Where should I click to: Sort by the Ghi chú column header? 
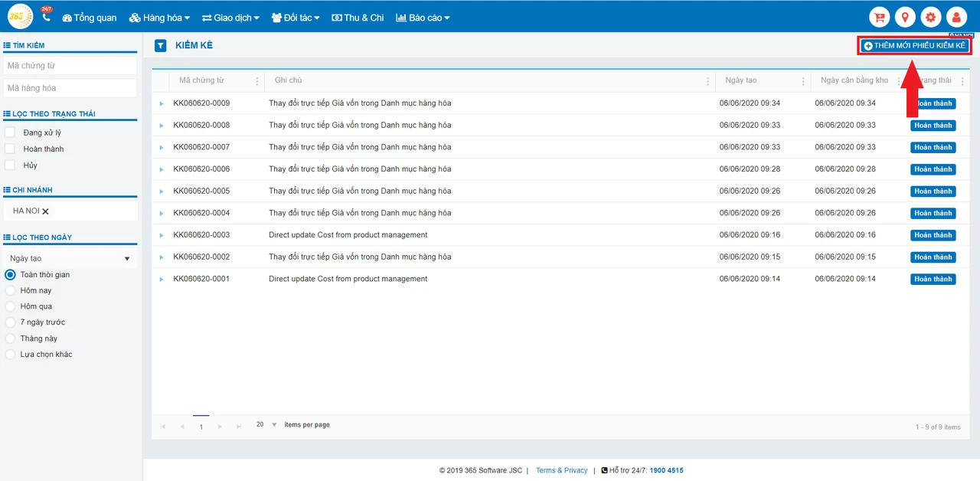coord(289,80)
